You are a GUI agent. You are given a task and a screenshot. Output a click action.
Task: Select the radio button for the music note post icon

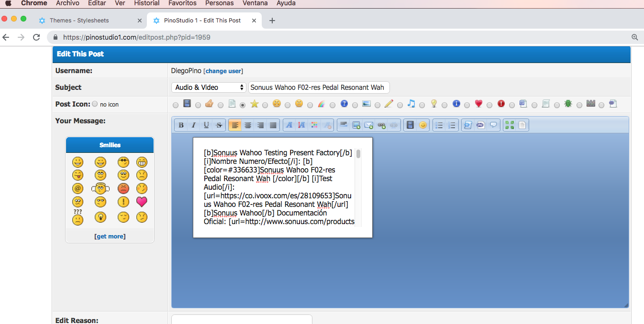coord(400,105)
